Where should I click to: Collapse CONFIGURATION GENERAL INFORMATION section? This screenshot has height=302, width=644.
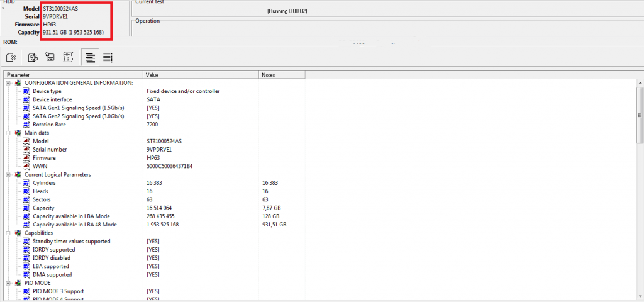click(x=8, y=83)
